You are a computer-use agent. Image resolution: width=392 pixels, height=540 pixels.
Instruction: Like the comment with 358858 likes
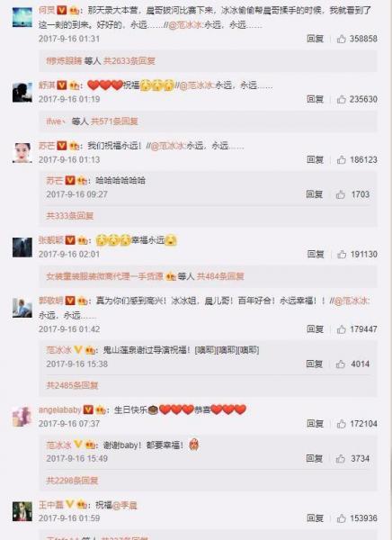click(341, 39)
